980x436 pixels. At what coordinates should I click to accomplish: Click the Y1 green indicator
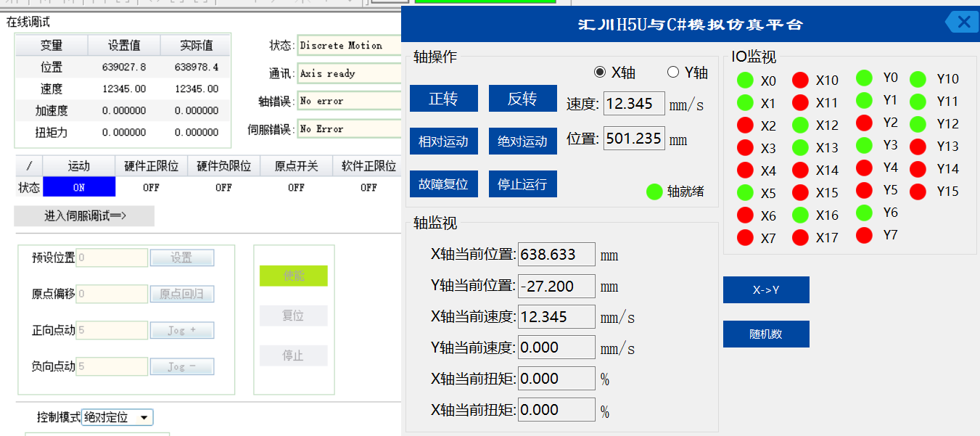click(x=864, y=100)
